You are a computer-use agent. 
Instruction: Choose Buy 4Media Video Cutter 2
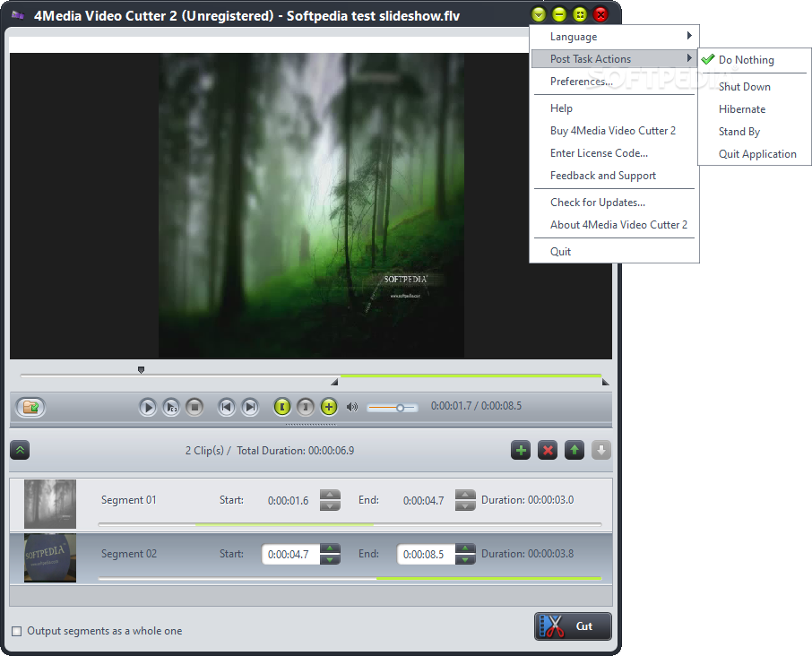[615, 131]
